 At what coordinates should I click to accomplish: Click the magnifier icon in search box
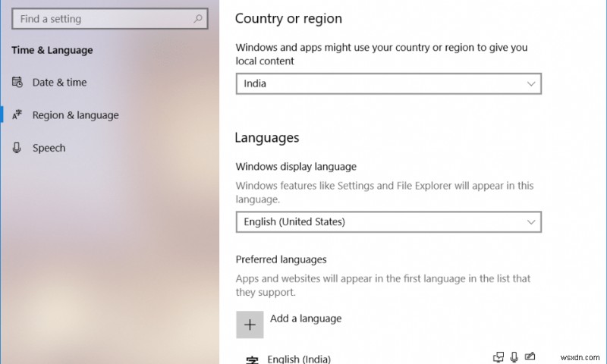pyautogui.click(x=198, y=18)
